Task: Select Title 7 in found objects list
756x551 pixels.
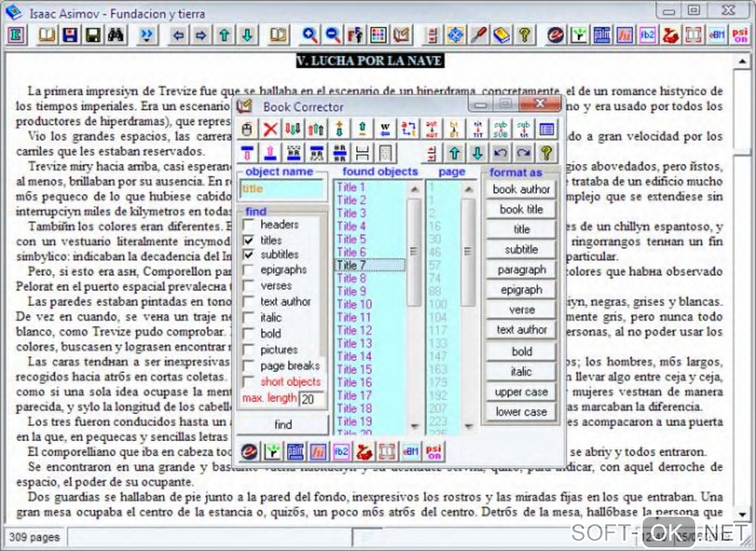Action: tap(371, 265)
